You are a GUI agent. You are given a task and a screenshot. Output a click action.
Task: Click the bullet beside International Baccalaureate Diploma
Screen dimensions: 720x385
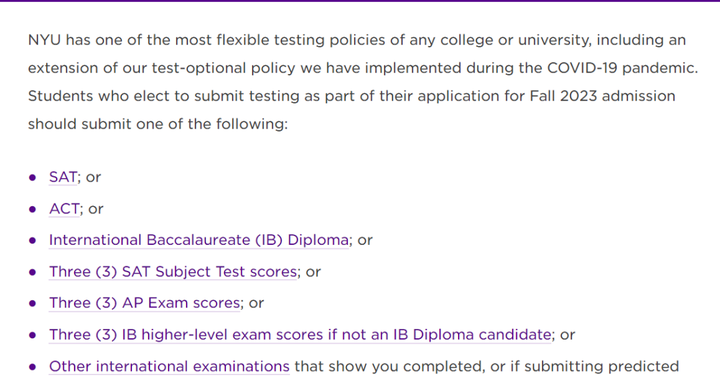click(x=32, y=240)
